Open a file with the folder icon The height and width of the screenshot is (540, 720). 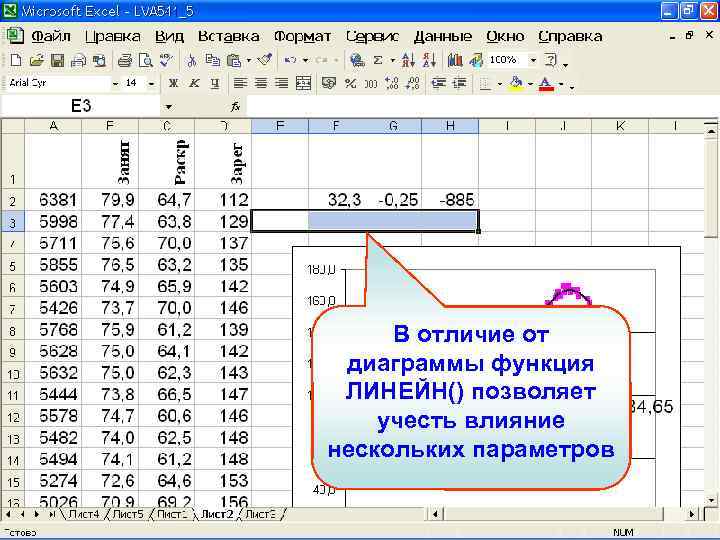36,60
